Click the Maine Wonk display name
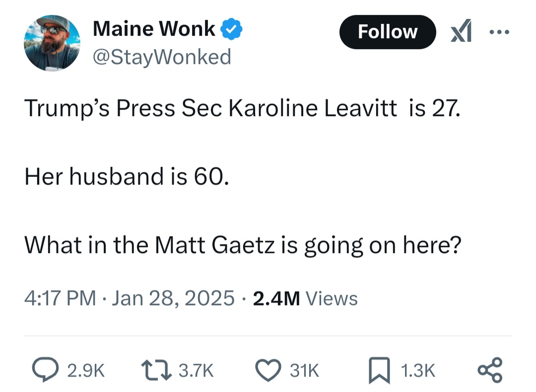Screen dimensions: 536x392 point(154,28)
